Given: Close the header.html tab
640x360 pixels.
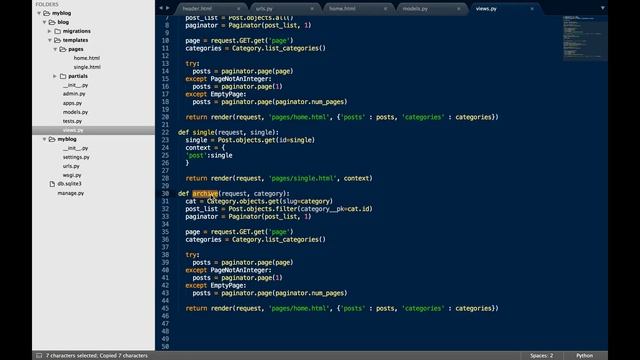Looking at the screenshot, I should coord(238,9).
